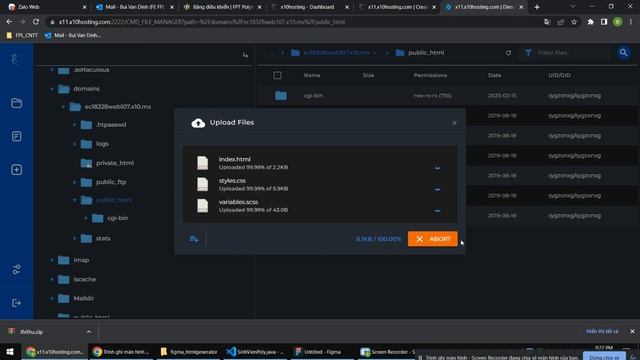The image size is (640, 360).
Task: Show all downloads link
Action: coord(602,331)
